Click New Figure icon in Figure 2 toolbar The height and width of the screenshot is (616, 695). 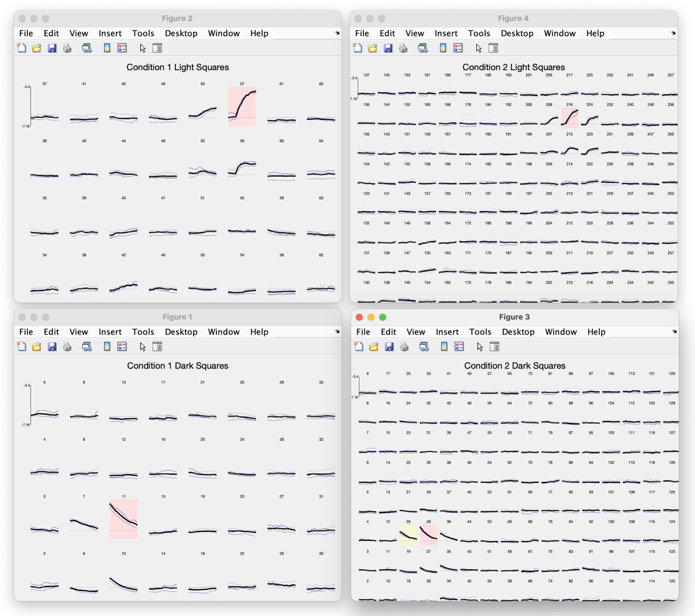pos(22,48)
